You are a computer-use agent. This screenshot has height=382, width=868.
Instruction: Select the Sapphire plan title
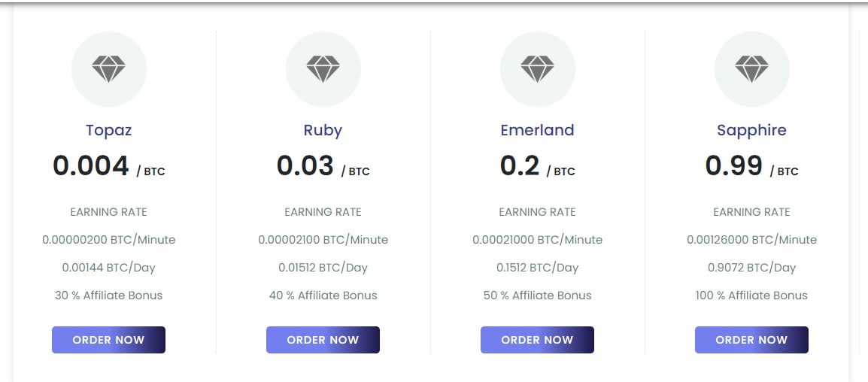click(751, 130)
